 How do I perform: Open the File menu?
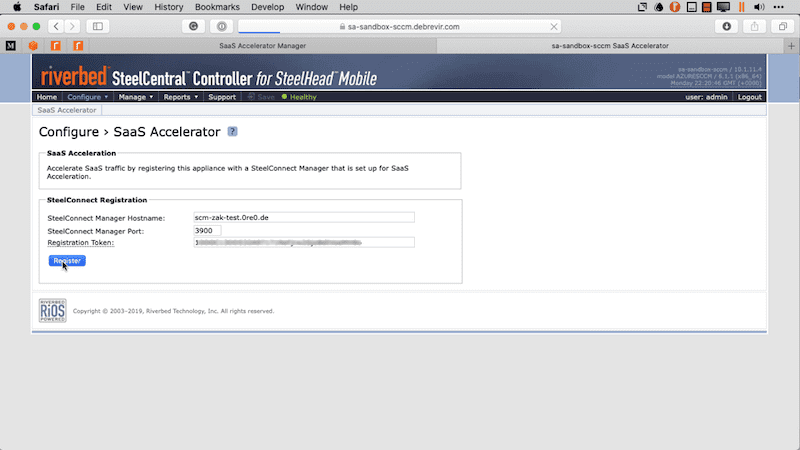tap(78, 7)
